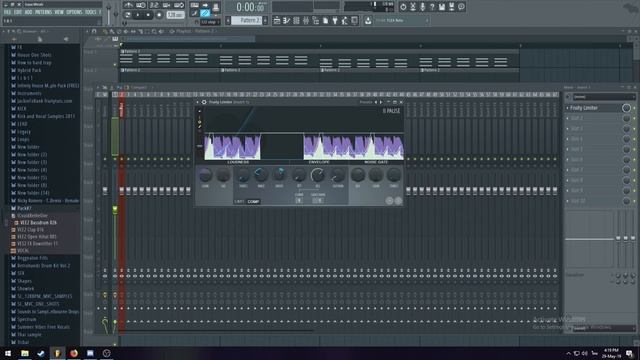Image resolution: width=640 pixels, height=360 pixels.
Task: Open the PATTERNS menu
Action: [43, 12]
